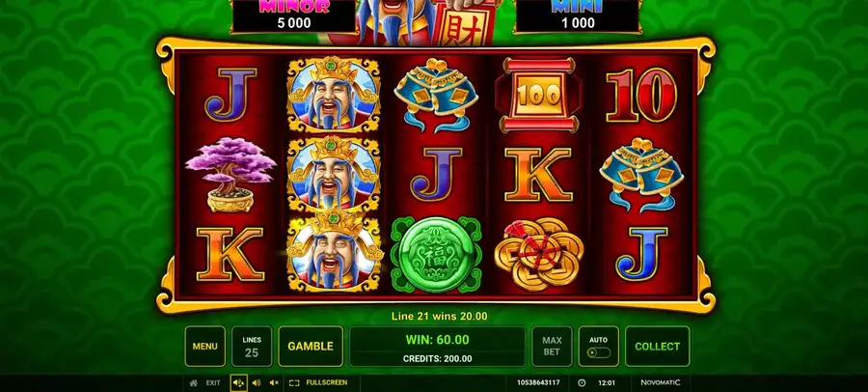
Task: Mute all game sound
Action: (x=274, y=382)
